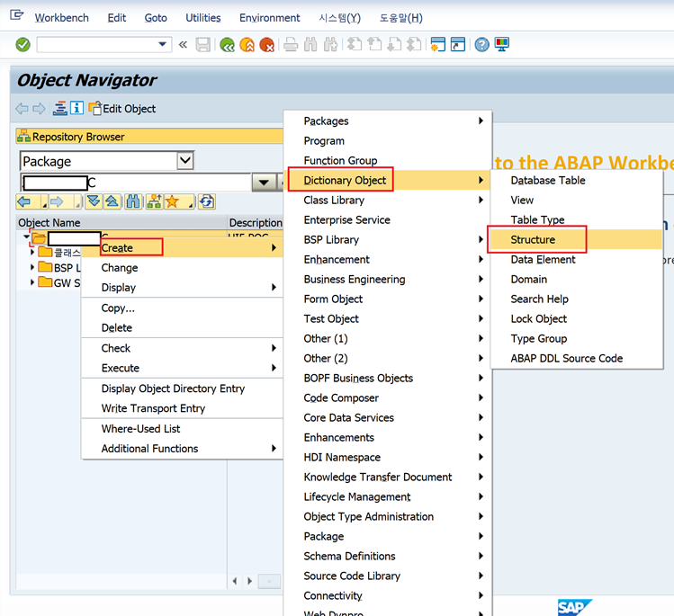674x616 pixels.
Task: Select Where-Used List in context menu
Action: pyautogui.click(x=182, y=428)
